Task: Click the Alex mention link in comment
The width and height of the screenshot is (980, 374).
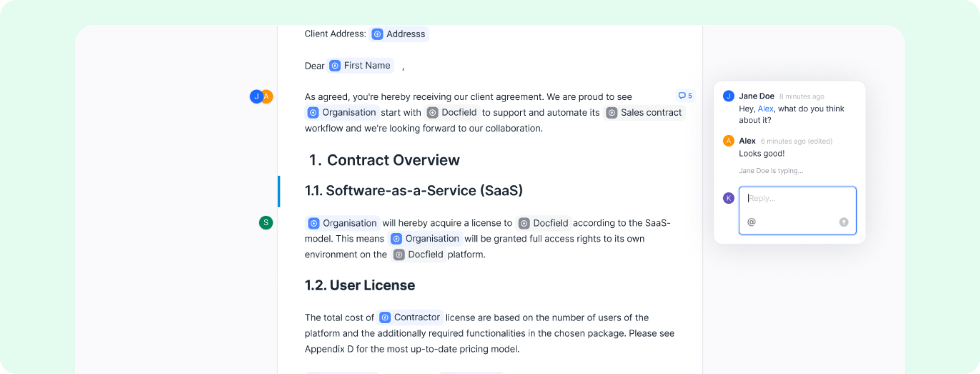Action: 765,109
